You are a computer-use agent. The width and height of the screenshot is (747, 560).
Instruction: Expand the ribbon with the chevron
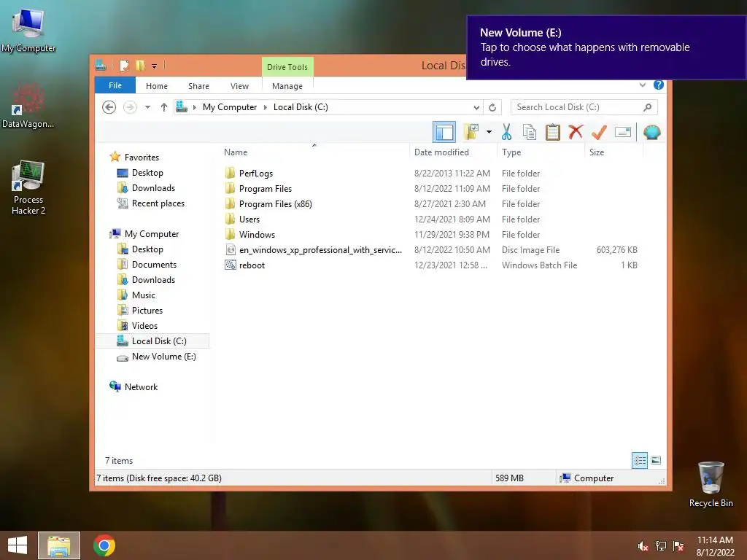pos(642,85)
